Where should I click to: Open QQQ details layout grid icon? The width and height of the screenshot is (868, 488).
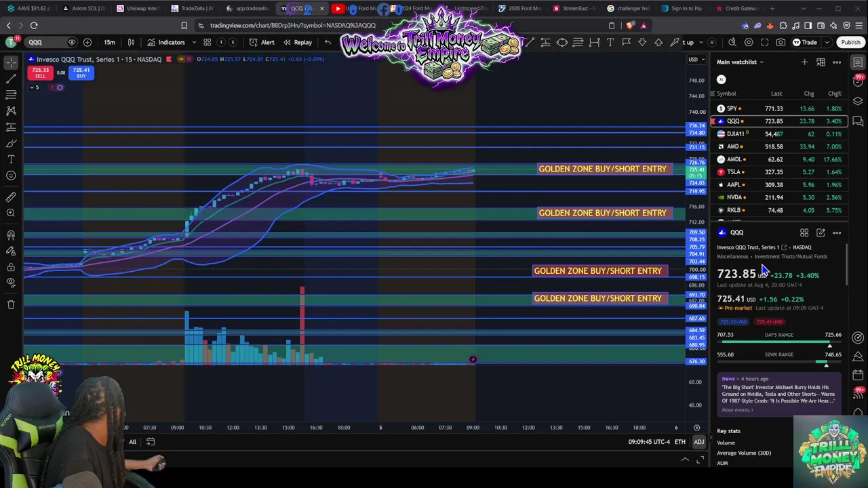click(x=804, y=232)
